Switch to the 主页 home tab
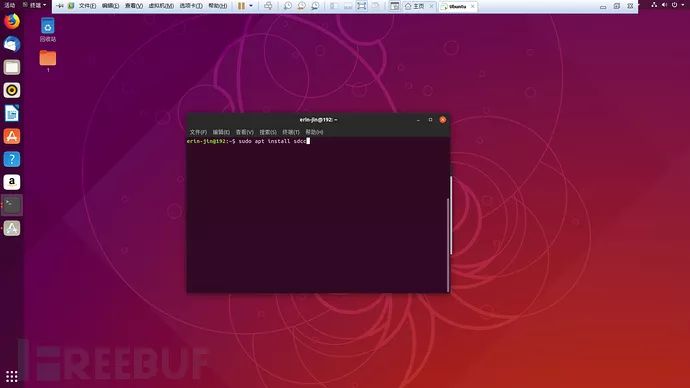Screen dimensions: 690x388 click(x=415, y=6)
